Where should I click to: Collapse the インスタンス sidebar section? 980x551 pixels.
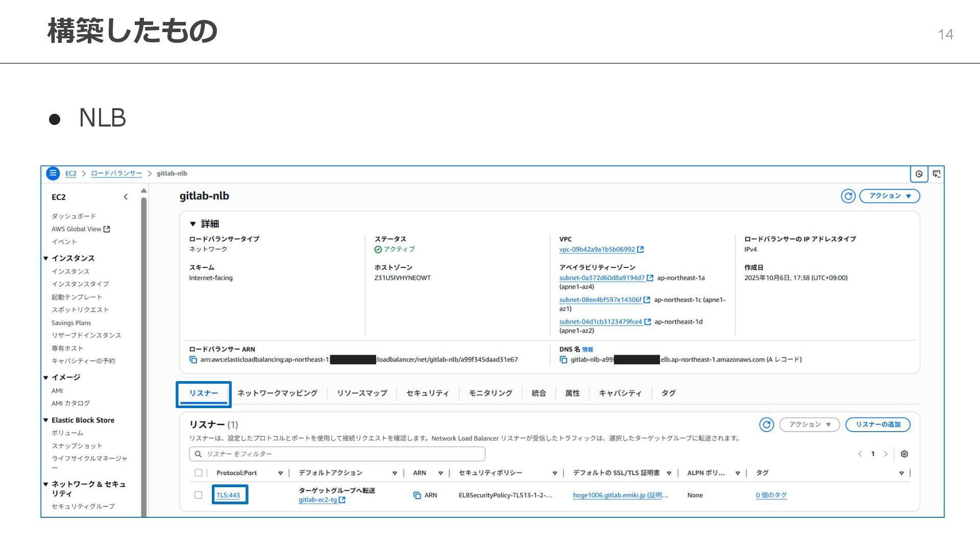point(46,259)
